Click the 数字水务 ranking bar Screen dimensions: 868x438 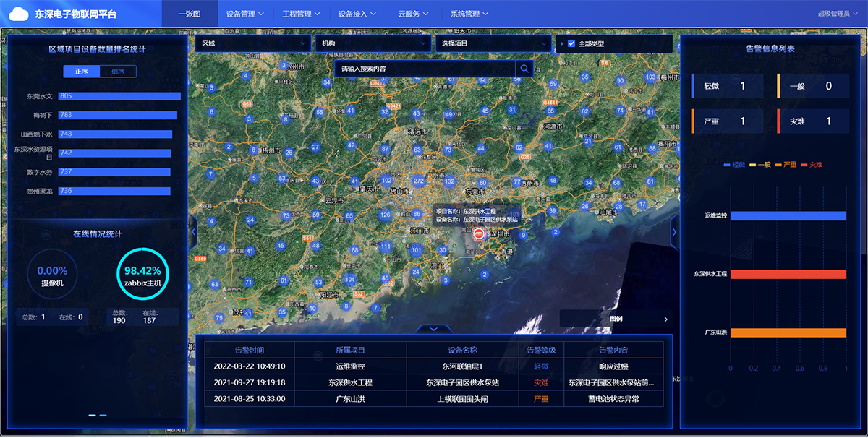point(114,172)
